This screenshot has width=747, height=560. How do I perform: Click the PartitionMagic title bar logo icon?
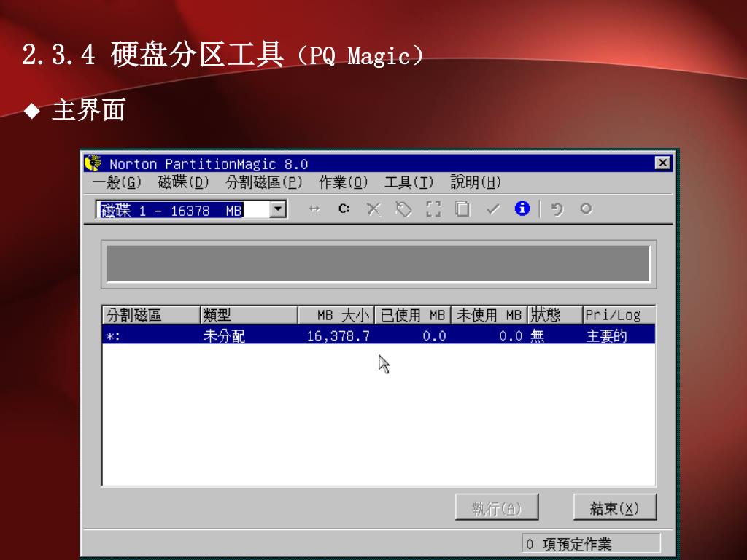click(93, 163)
